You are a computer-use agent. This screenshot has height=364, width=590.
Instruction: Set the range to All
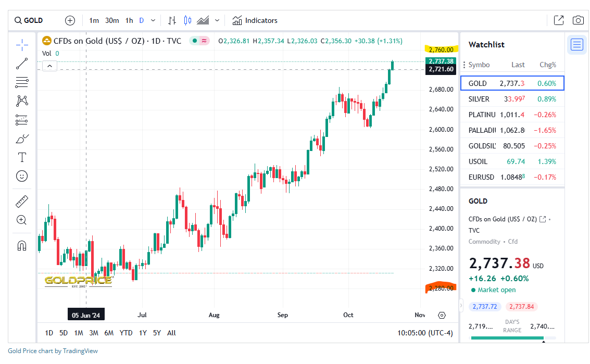pos(171,333)
